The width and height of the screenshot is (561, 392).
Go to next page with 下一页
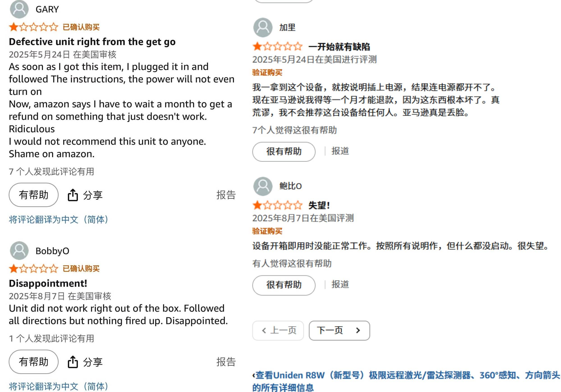tap(339, 330)
